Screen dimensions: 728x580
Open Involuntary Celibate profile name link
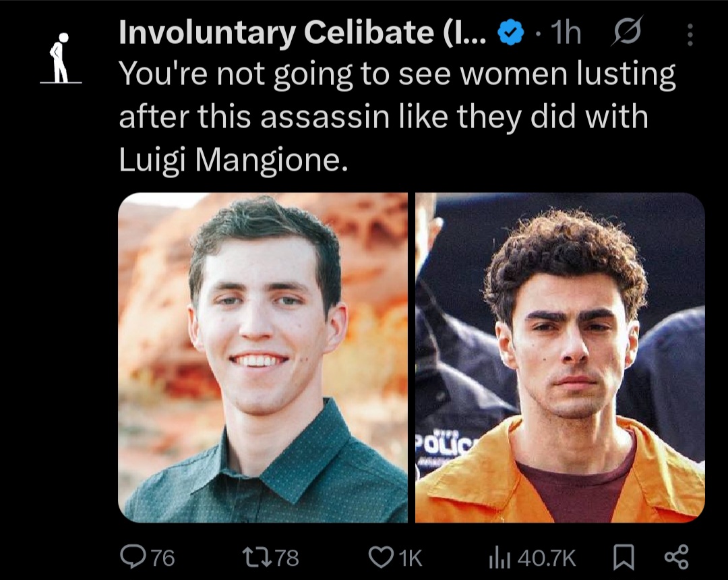click(x=301, y=34)
